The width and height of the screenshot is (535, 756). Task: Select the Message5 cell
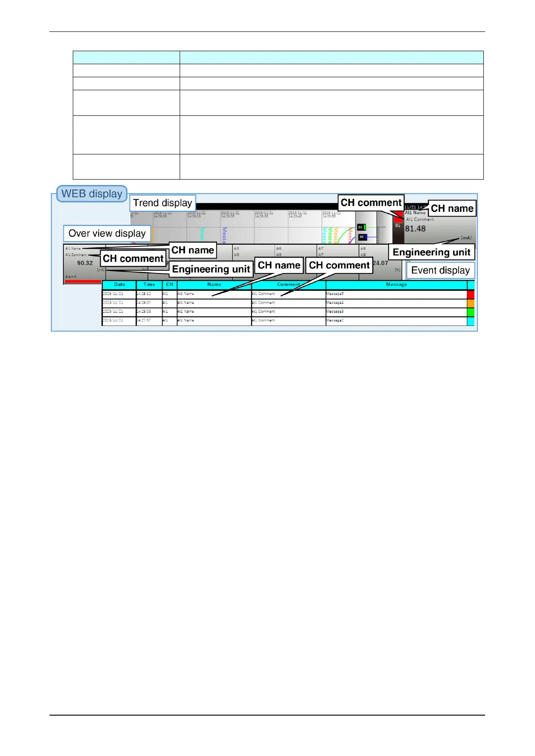tap(396, 294)
